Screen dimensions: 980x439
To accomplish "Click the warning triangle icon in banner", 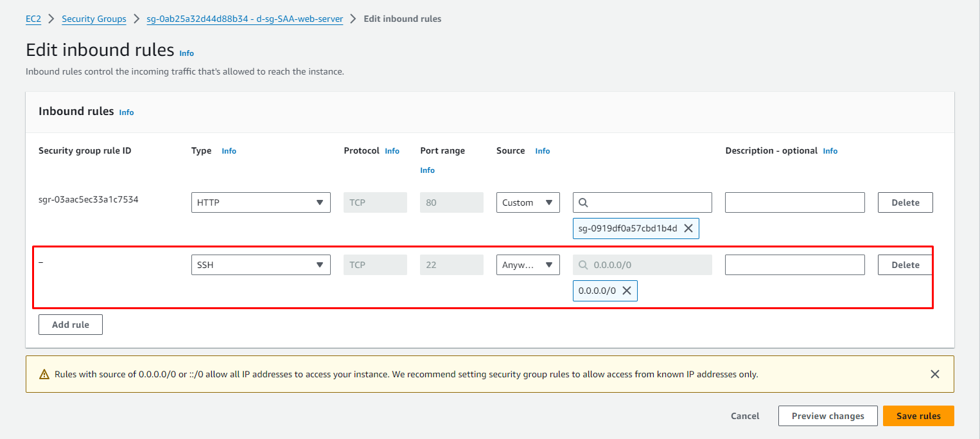I will click(x=44, y=374).
